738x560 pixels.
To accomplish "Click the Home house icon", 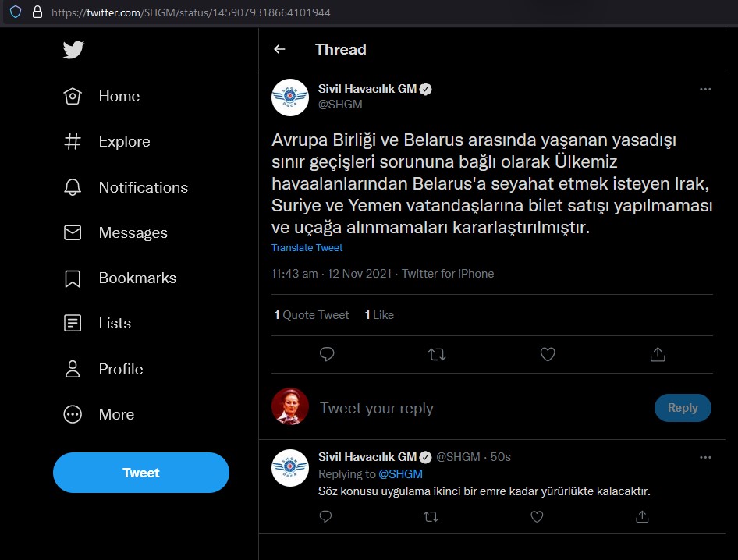I will pos(73,96).
